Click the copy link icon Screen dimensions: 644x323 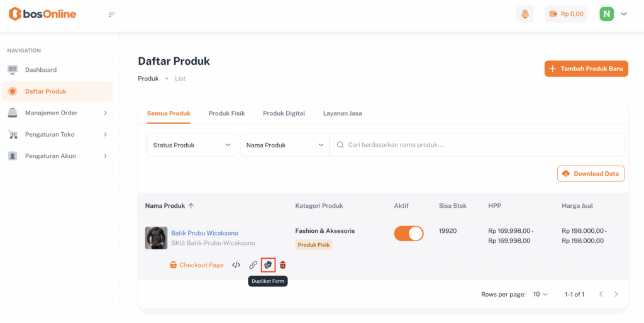click(253, 265)
